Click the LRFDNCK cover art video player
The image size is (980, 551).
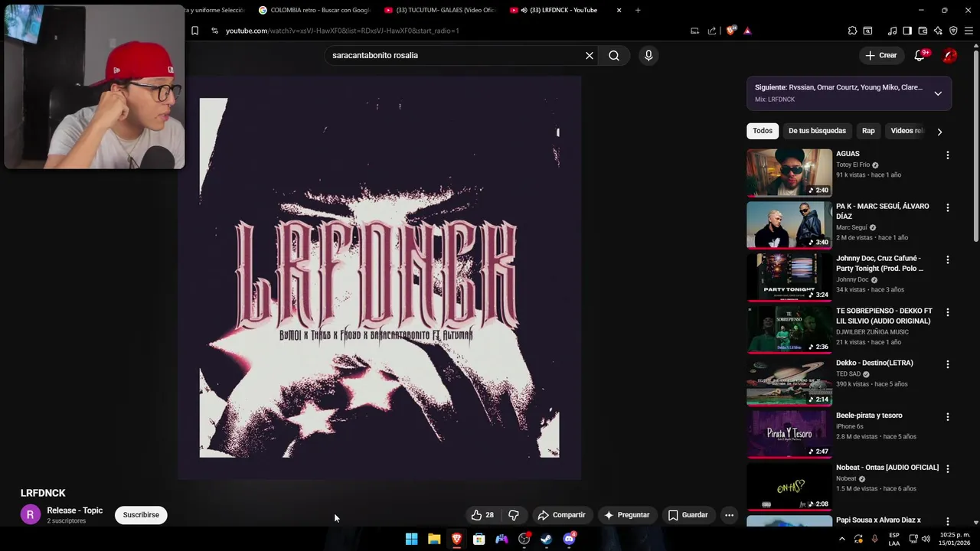point(380,278)
